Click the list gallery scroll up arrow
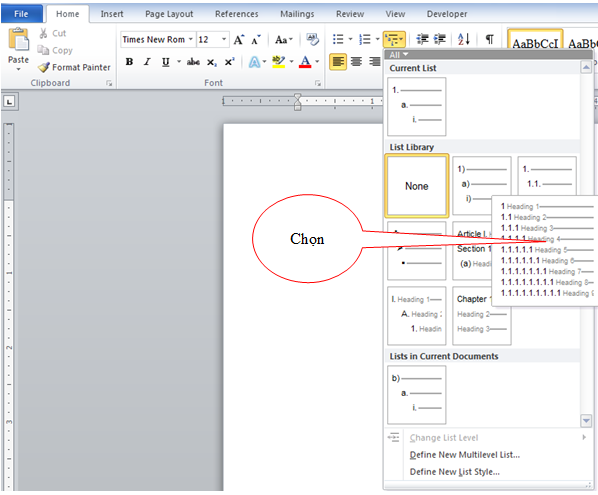Viewport: 598px width, 495px height. click(x=586, y=68)
